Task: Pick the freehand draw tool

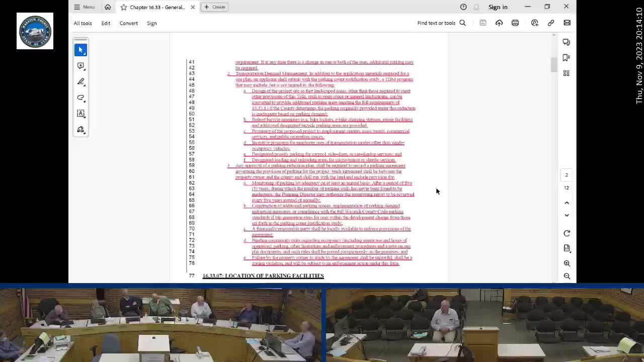Action: [x=80, y=98]
